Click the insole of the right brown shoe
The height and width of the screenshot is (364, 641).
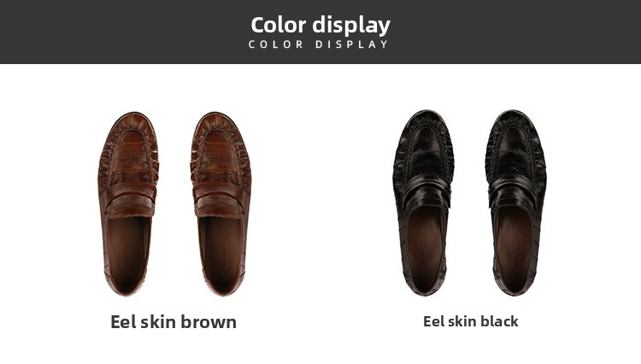(221, 253)
